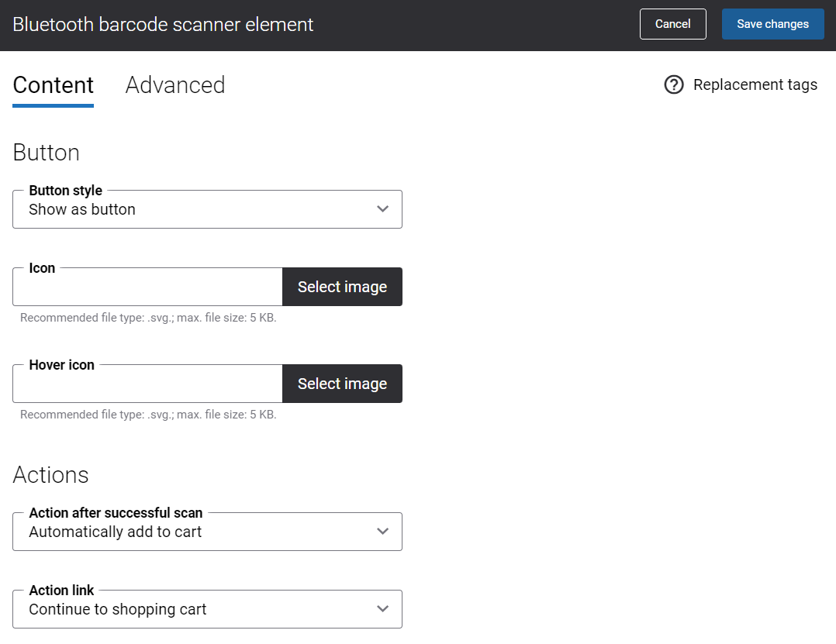Open the Button style dropdown chevron
This screenshot has height=644, width=836.
pyautogui.click(x=382, y=208)
